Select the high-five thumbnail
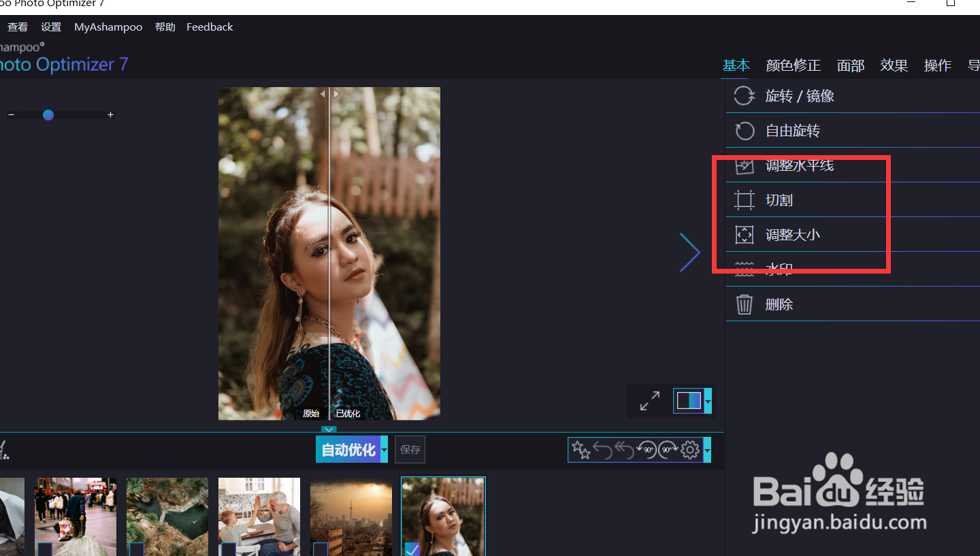The height and width of the screenshot is (556, 980). coord(259,517)
